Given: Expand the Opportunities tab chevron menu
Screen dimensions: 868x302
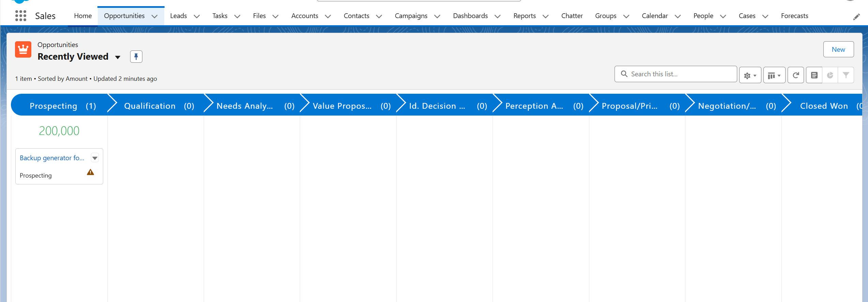Looking at the screenshot, I should coord(155,16).
